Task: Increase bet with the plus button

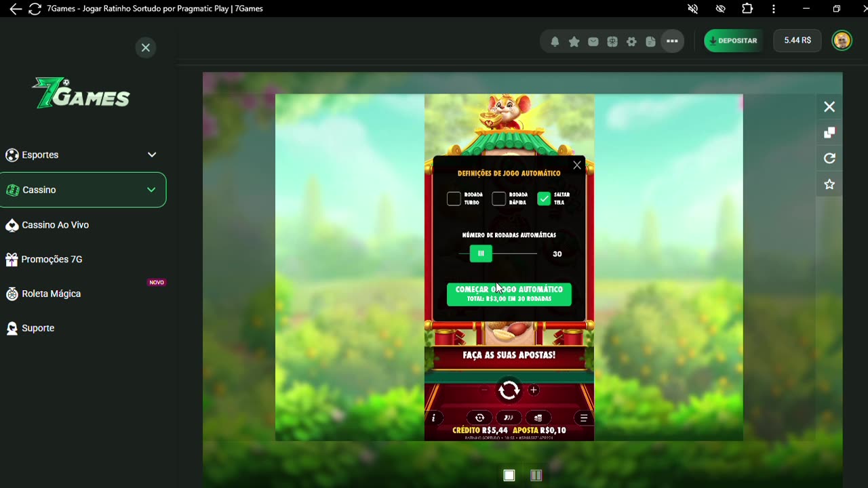Action: pyautogui.click(x=534, y=390)
